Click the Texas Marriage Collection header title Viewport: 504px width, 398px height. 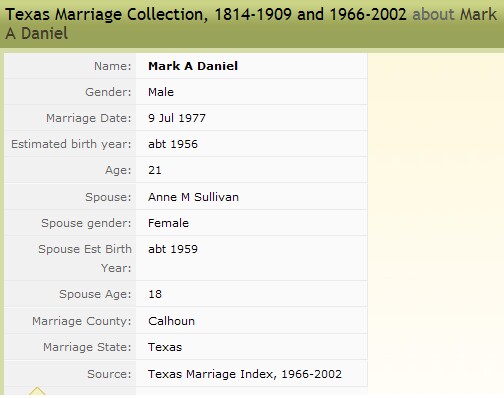click(x=206, y=14)
